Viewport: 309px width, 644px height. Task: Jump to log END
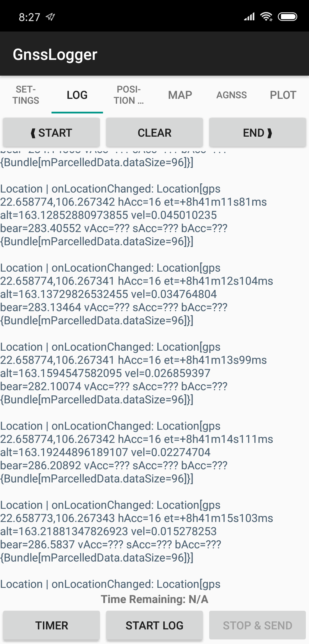[x=257, y=133]
